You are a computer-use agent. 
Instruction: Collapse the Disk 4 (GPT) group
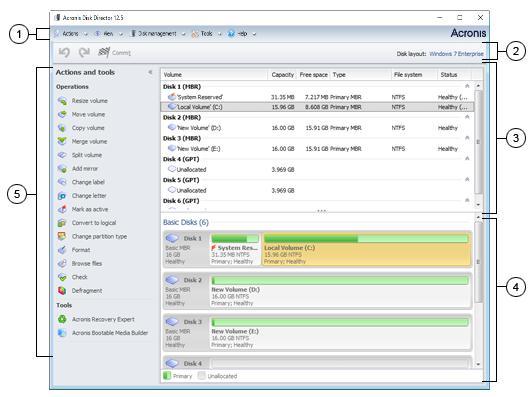click(x=467, y=159)
